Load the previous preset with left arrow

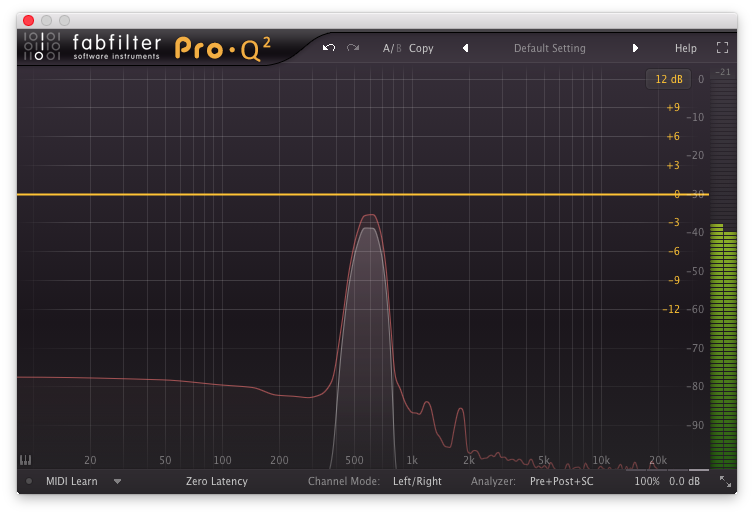tap(465, 48)
